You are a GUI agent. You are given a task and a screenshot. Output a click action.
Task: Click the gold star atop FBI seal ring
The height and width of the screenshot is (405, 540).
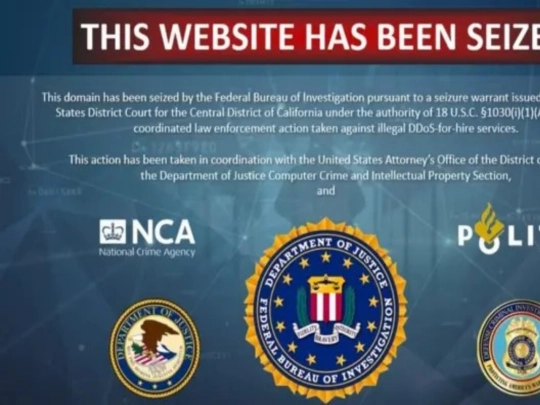click(x=325, y=256)
